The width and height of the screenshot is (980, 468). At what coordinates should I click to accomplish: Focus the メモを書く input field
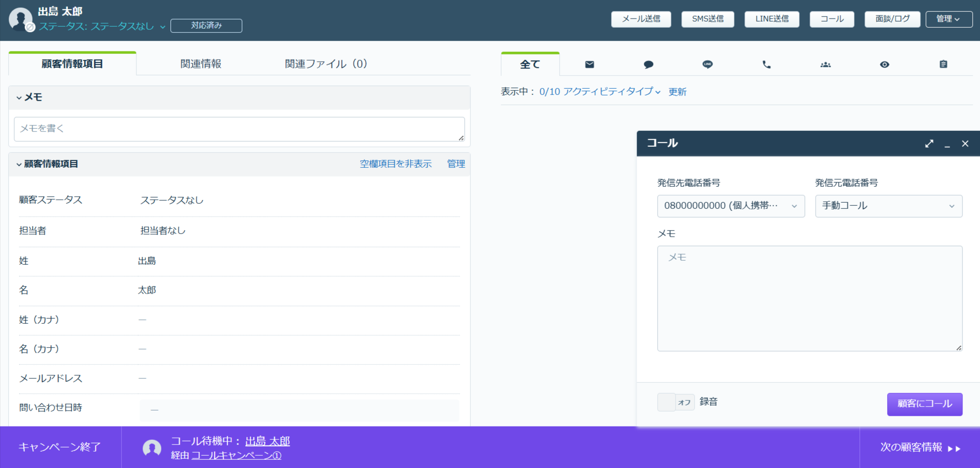239,129
